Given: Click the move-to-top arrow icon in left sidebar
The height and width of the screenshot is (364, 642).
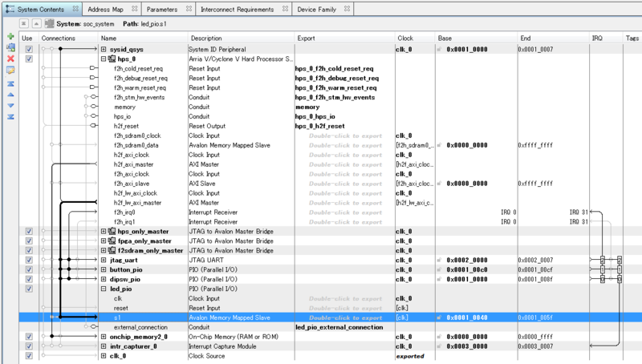Looking at the screenshot, I should 10,83.
